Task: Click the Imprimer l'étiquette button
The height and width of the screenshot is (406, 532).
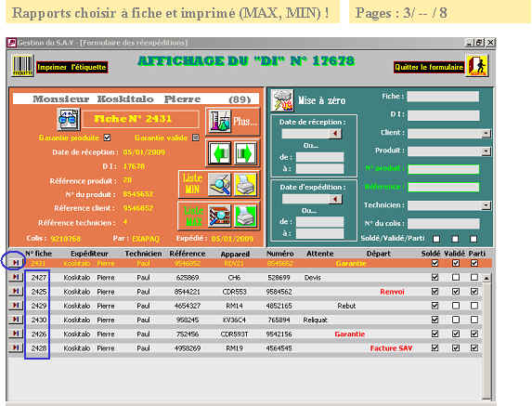Action: pos(71,67)
